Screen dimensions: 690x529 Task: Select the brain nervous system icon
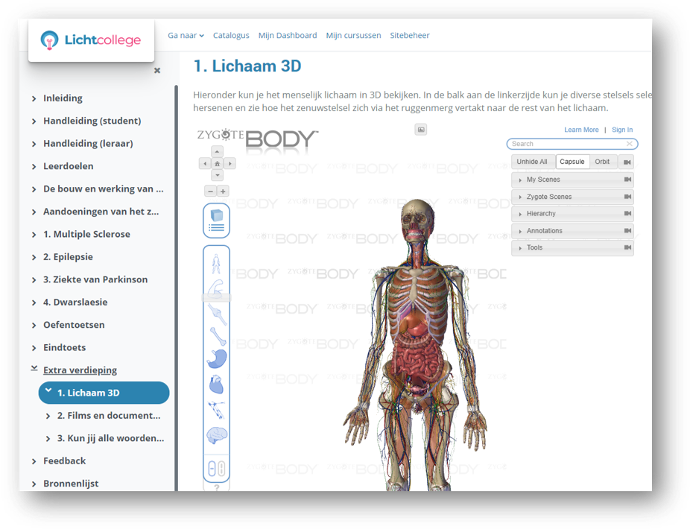coord(217,436)
